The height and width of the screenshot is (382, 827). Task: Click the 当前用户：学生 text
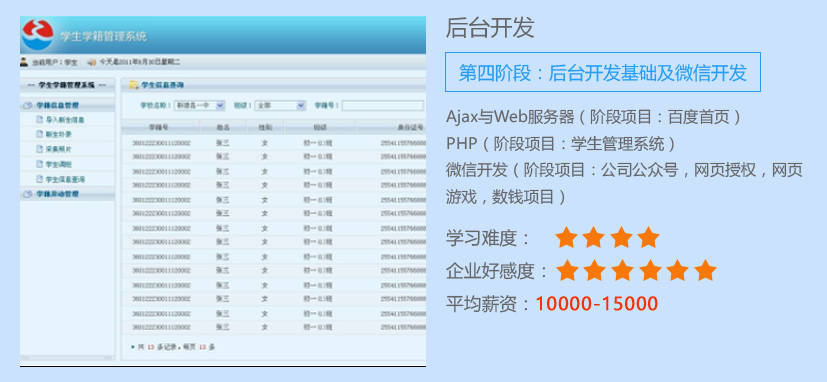(54, 62)
